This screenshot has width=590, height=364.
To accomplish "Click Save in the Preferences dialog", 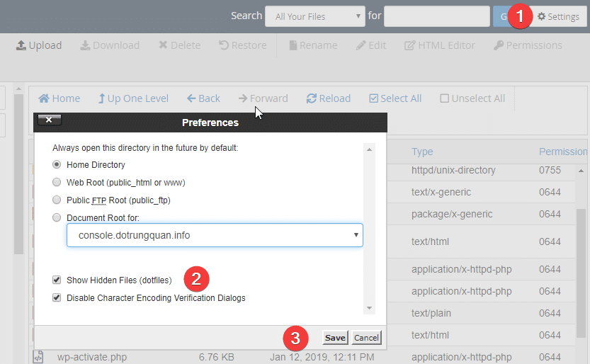I will (335, 338).
